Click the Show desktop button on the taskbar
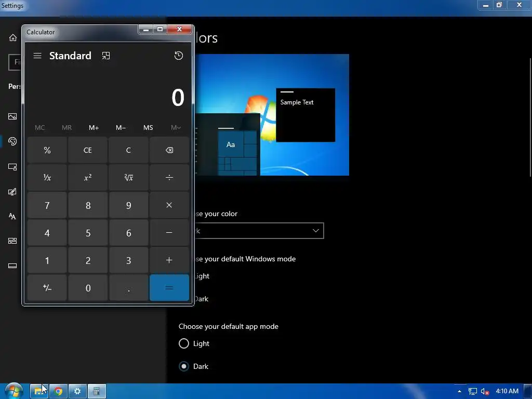The height and width of the screenshot is (399, 532). click(x=528, y=391)
